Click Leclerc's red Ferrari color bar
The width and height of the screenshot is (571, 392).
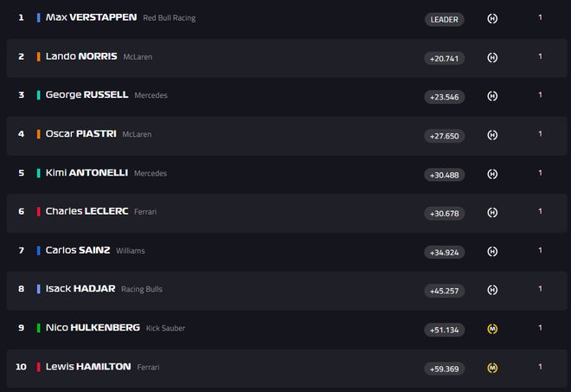coord(39,211)
